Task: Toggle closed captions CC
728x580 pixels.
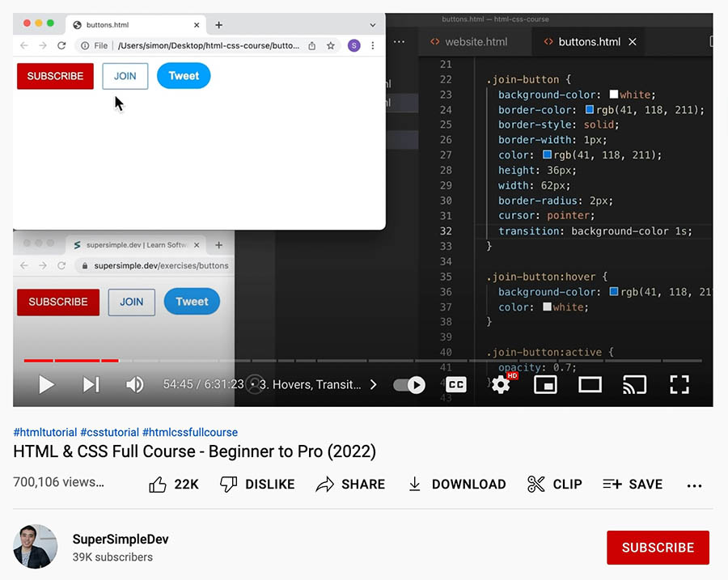Action: coord(456,384)
